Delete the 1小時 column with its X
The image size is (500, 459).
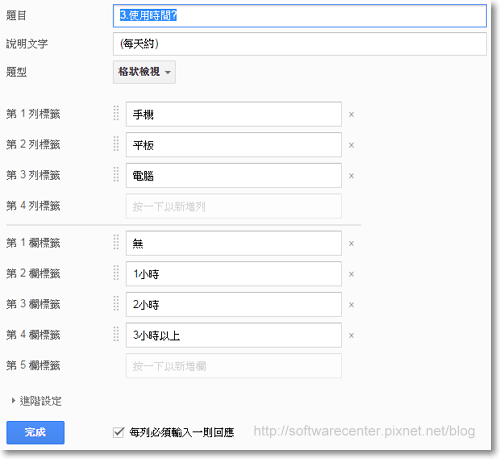click(x=351, y=274)
